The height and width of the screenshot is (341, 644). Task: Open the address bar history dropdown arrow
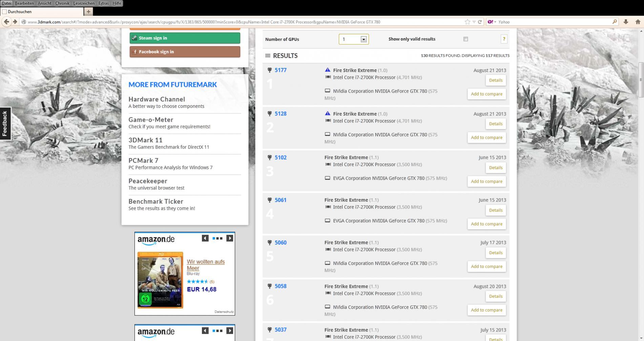[474, 22]
